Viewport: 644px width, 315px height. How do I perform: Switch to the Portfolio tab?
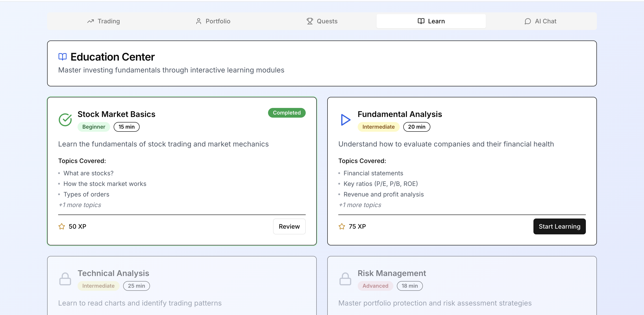[x=213, y=21]
